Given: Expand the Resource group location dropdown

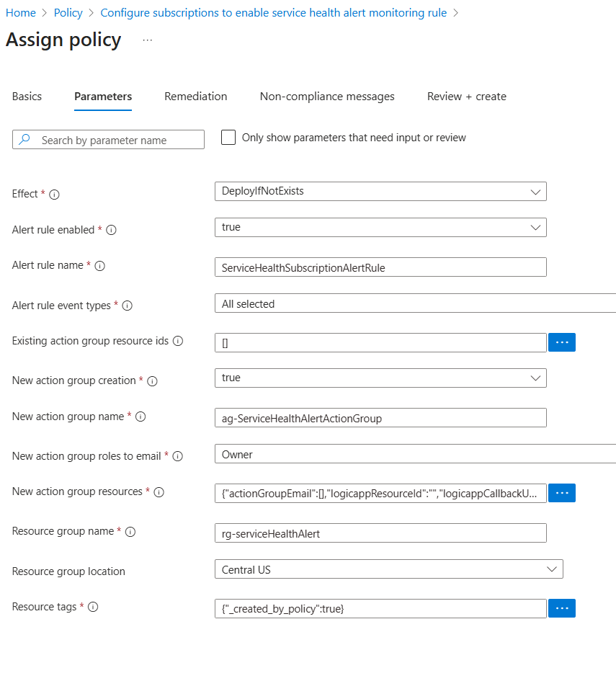Looking at the screenshot, I should pos(388,569).
